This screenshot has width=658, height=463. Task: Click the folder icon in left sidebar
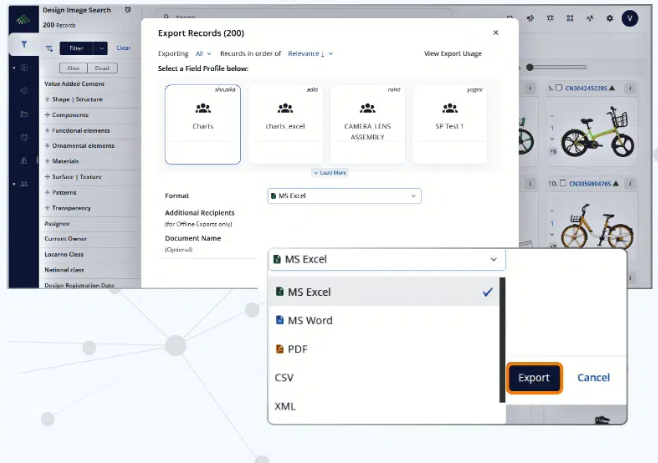point(24,114)
